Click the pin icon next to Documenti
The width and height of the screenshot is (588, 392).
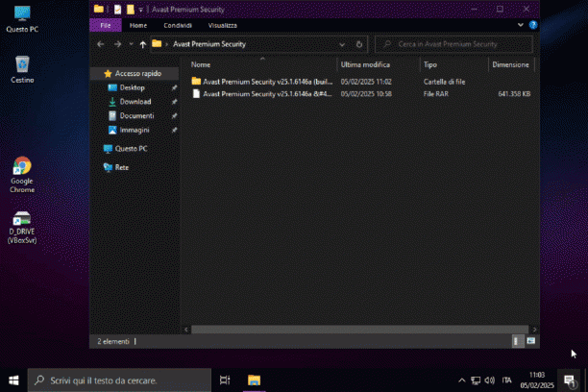tap(174, 116)
